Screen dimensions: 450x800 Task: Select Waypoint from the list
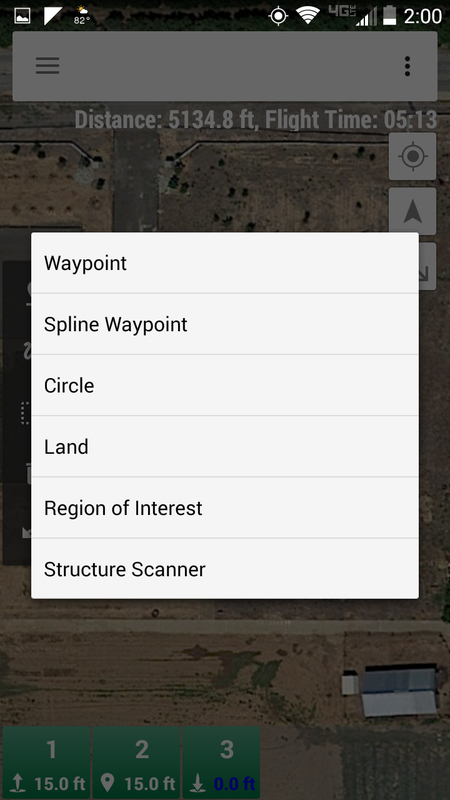pos(225,263)
